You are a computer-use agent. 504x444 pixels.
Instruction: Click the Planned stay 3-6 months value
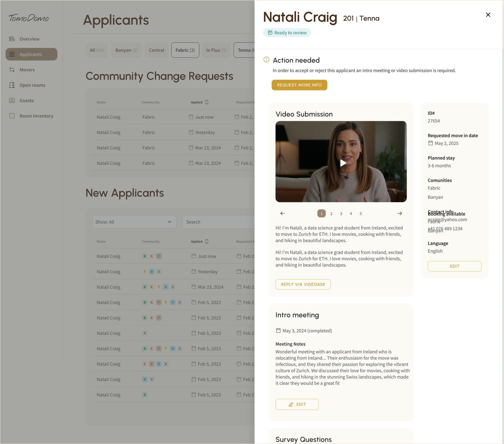[439, 166]
